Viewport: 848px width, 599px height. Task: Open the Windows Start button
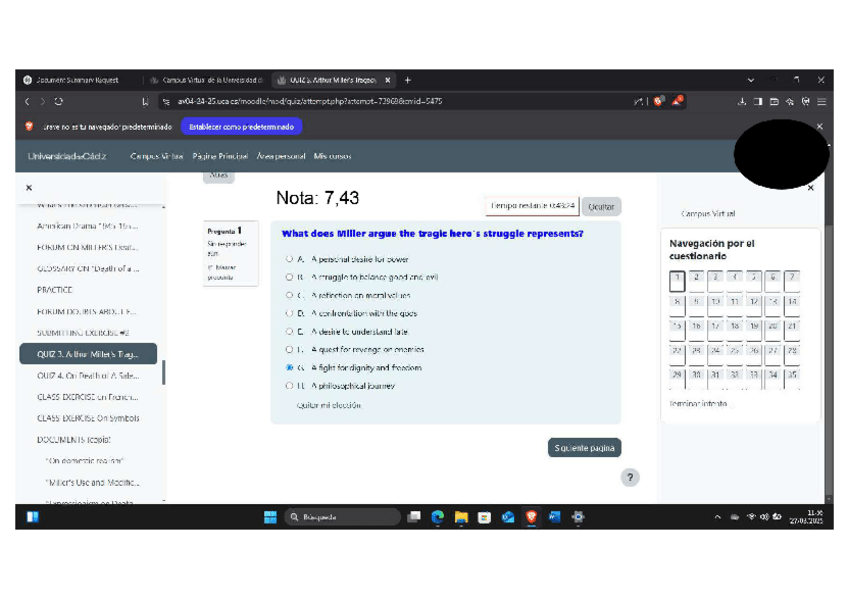pos(270,517)
